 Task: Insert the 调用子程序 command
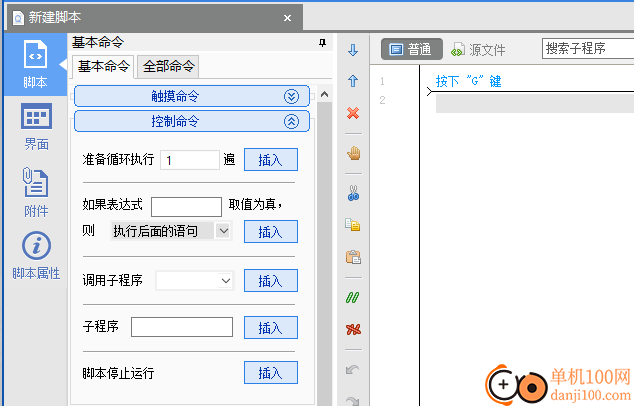pyautogui.click(x=271, y=281)
